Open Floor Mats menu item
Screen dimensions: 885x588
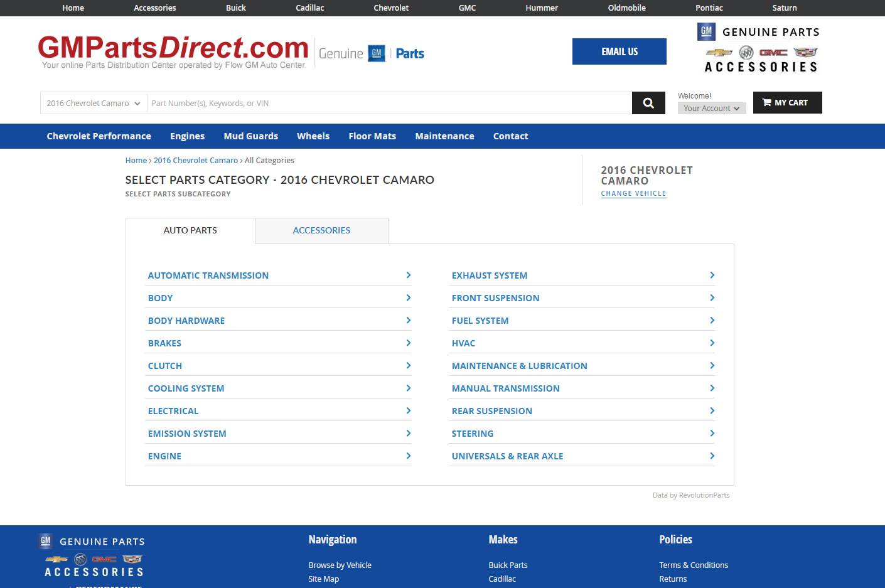(x=372, y=136)
